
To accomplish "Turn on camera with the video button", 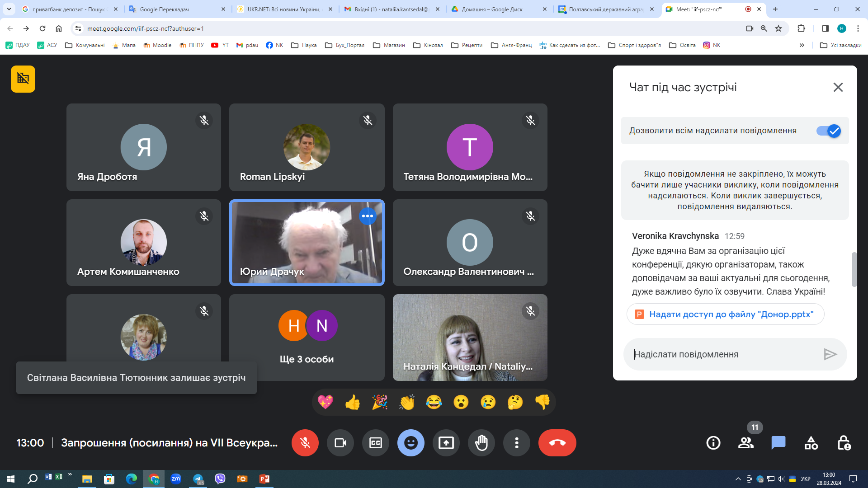I will (340, 443).
